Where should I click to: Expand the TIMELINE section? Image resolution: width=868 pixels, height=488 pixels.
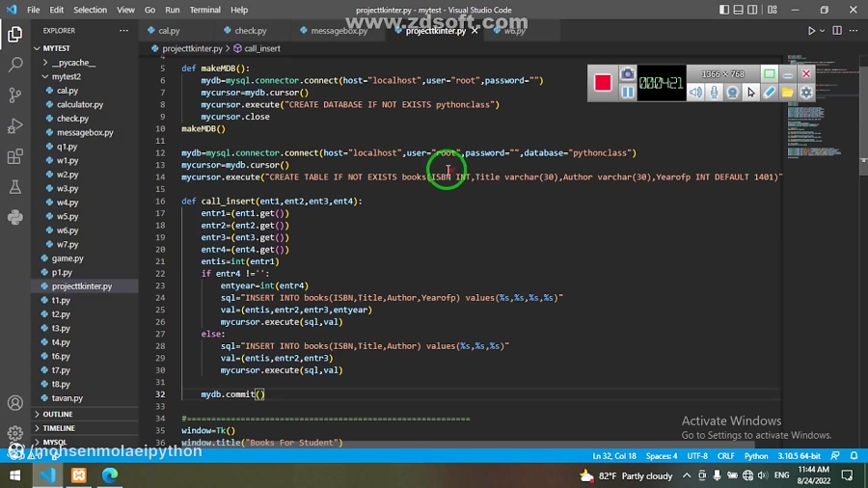click(x=58, y=428)
